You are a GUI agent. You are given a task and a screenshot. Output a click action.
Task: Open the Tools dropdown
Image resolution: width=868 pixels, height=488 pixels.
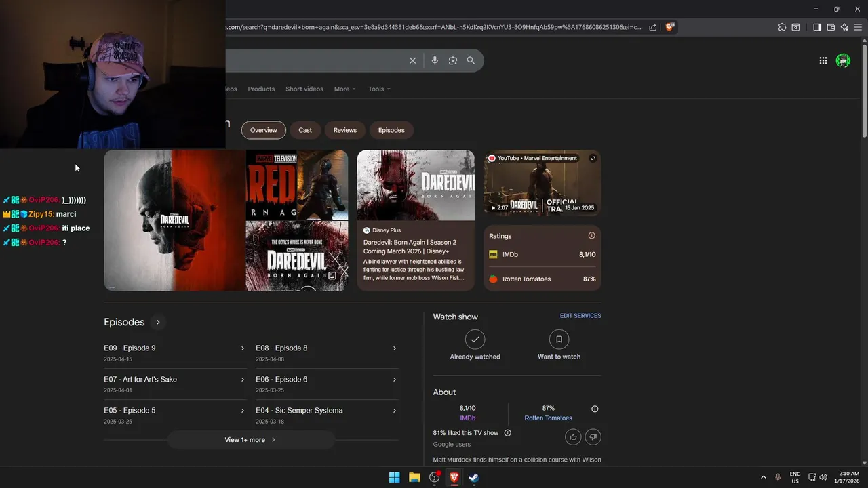pos(379,89)
